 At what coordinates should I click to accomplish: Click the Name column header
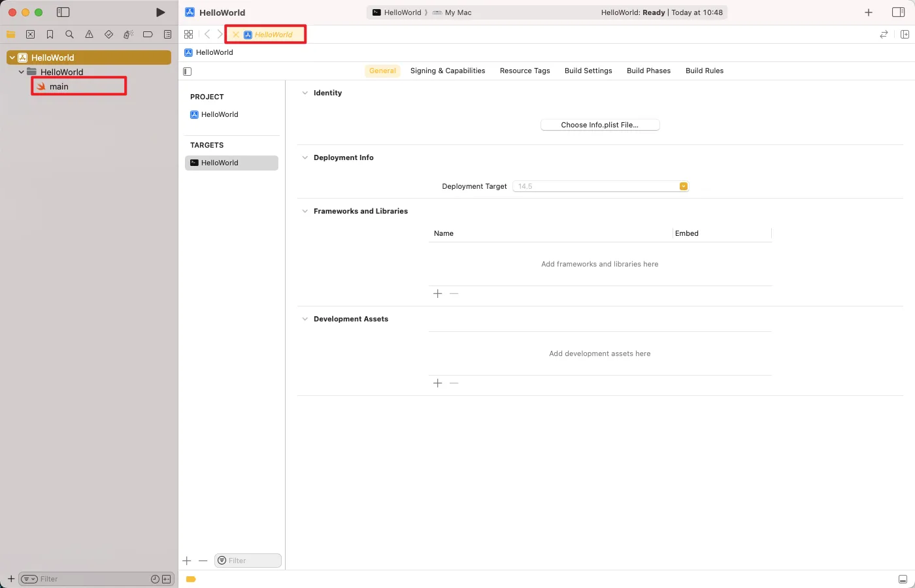444,233
